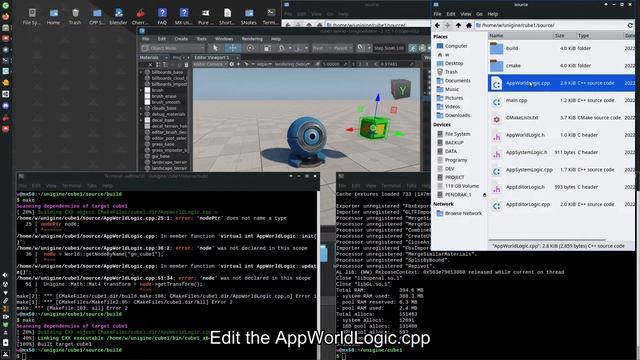The width and height of the screenshot is (640, 360).
Task: Select AppEditorLogic.cpp source file
Action: (x=561, y=204)
